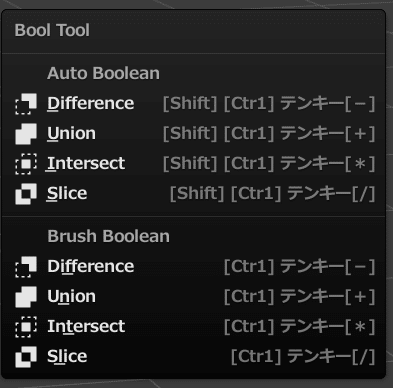This screenshot has height=388, width=393.
Task: Apply Brush Boolean Union entry
Action: (x=194, y=297)
